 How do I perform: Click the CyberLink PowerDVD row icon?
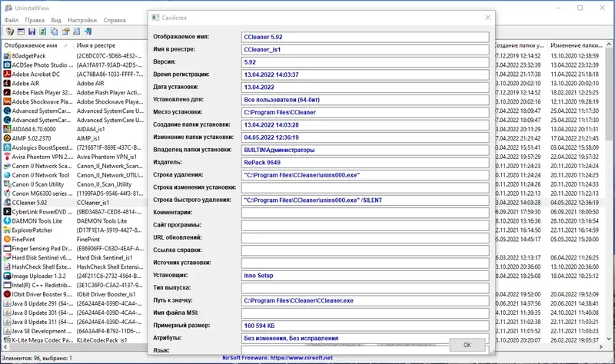click(x=7, y=212)
